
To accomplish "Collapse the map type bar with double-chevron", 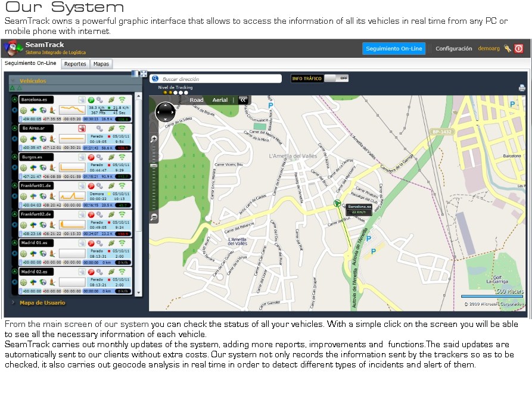I will [242, 100].
